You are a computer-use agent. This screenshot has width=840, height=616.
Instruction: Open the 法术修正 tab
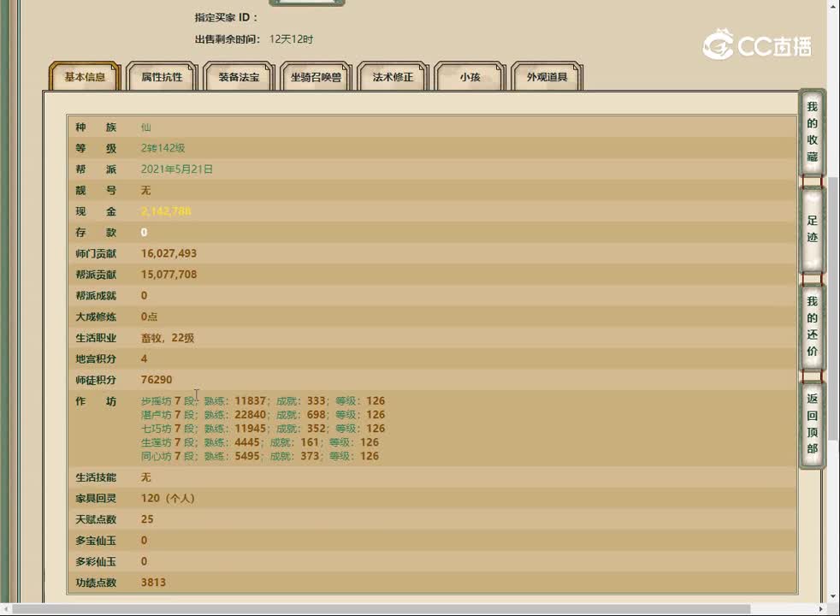(393, 77)
